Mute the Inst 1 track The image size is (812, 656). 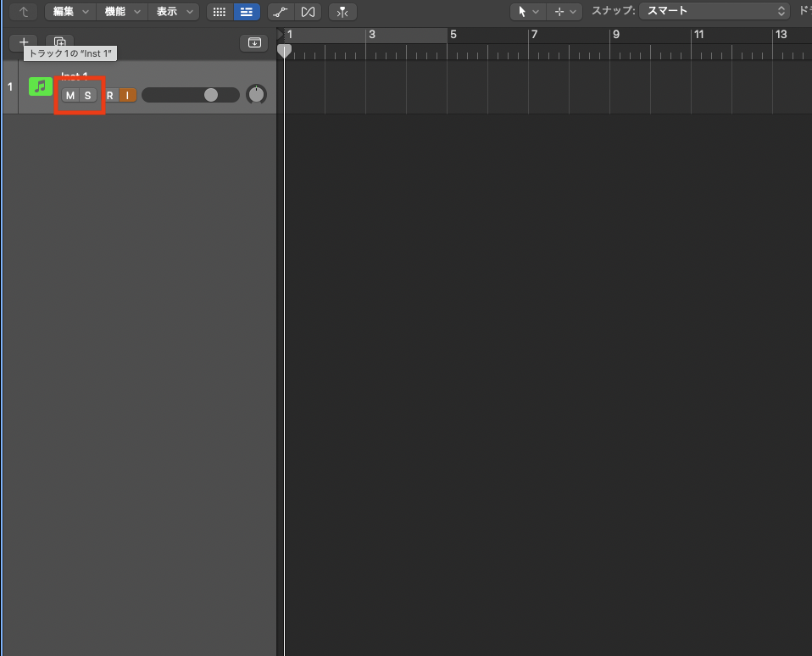(70, 95)
